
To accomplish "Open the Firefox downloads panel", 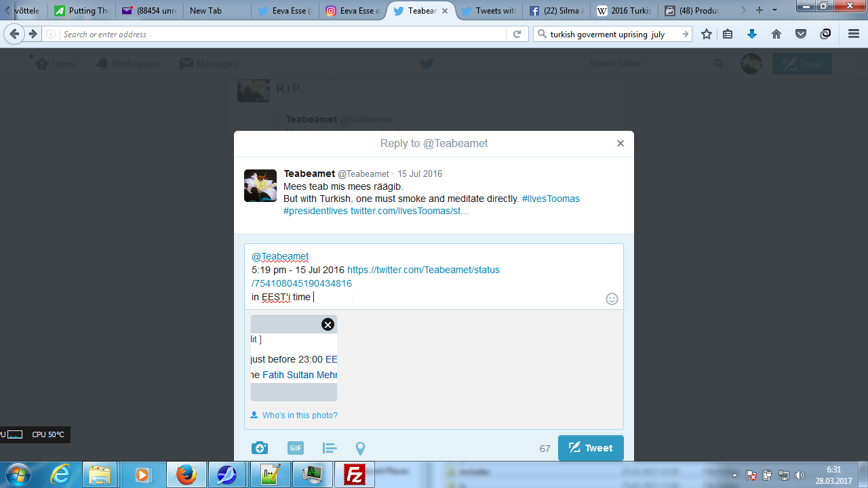I will pyautogui.click(x=752, y=34).
